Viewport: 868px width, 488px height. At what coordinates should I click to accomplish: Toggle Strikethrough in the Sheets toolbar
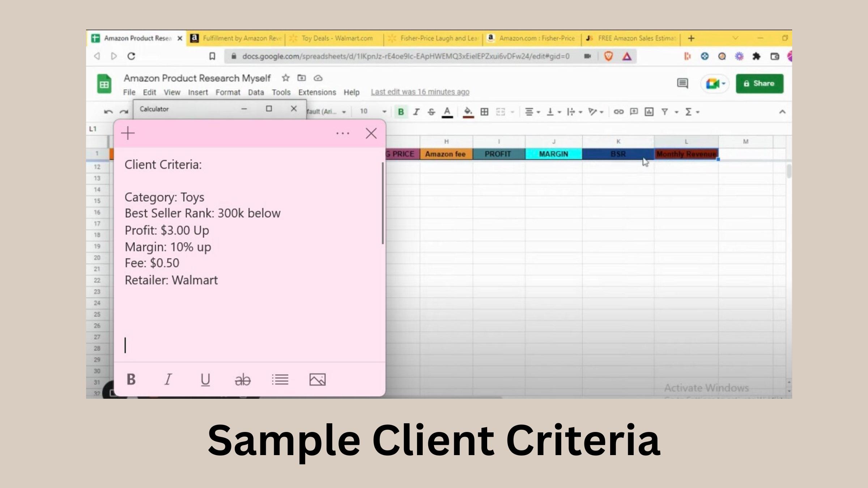point(431,112)
